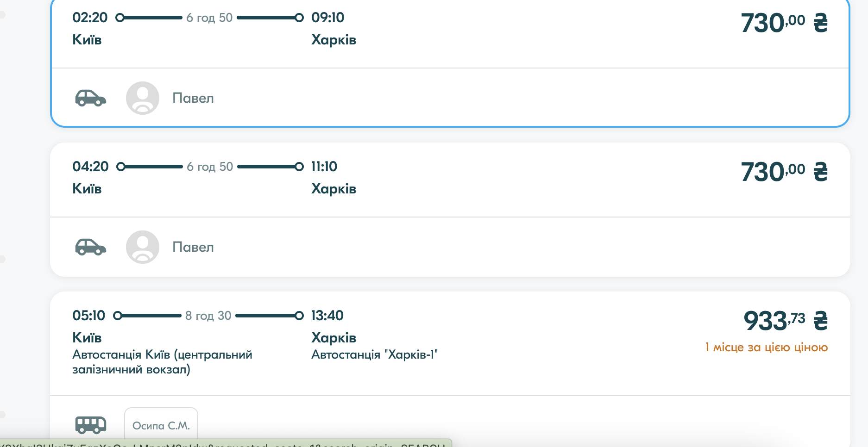Select the 09:10 arrival time

[328, 18]
